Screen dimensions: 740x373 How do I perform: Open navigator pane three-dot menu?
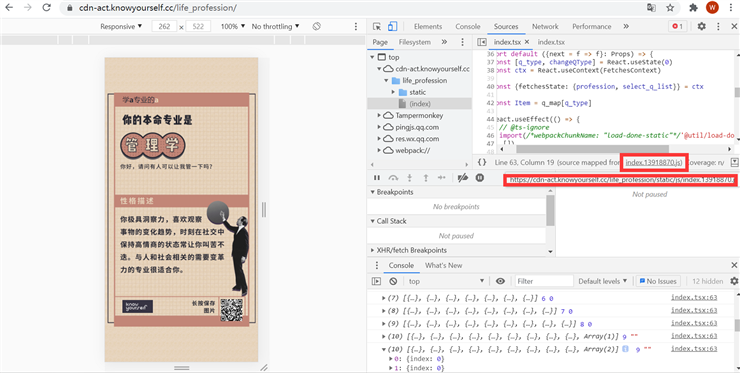(x=462, y=42)
